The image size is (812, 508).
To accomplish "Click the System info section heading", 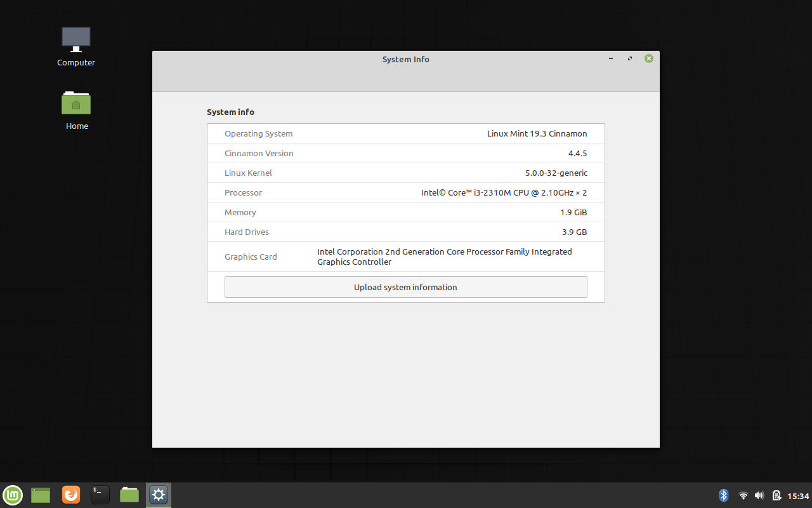I will tap(230, 112).
